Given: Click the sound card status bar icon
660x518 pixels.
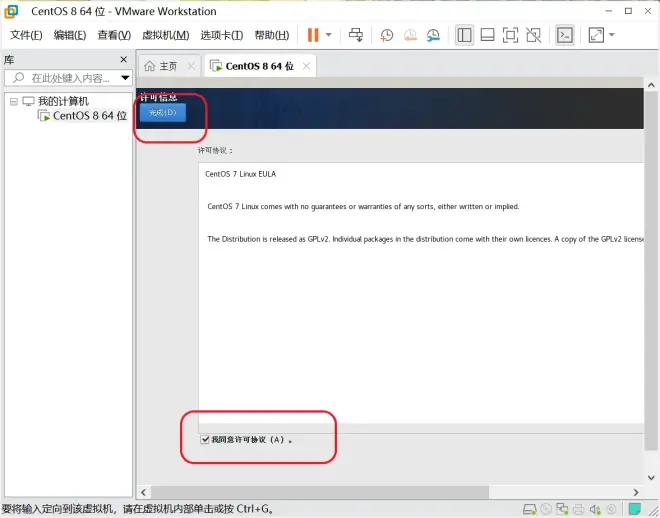Looking at the screenshot, I should (x=595, y=510).
